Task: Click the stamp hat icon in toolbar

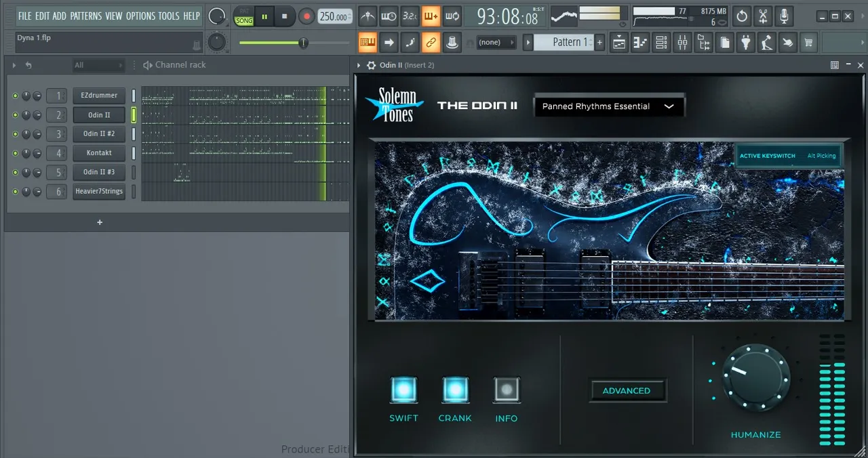Action: point(452,42)
